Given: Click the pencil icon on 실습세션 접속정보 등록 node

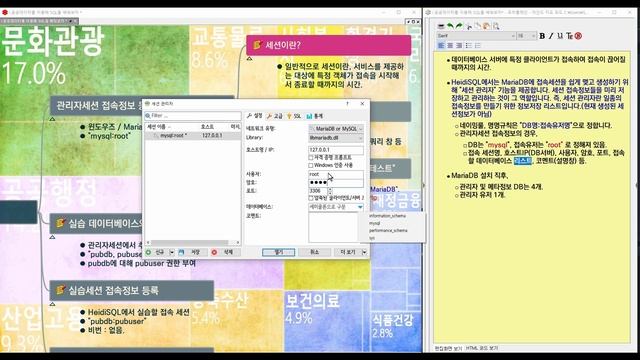Looking at the screenshot, I should click(60, 290).
